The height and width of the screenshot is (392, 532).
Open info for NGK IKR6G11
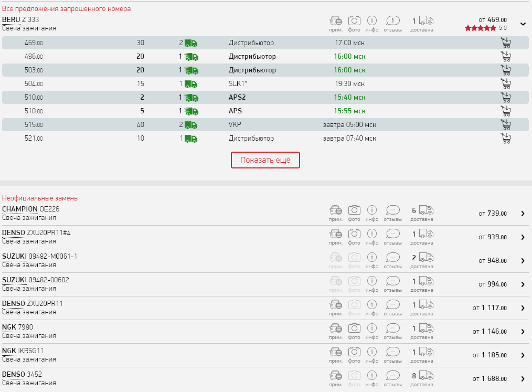point(372,355)
